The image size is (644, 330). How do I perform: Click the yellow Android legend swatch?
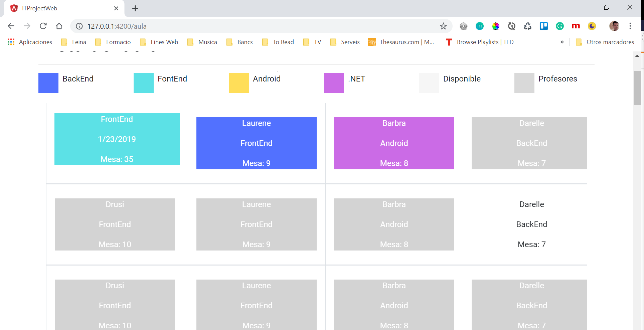pos(239,83)
